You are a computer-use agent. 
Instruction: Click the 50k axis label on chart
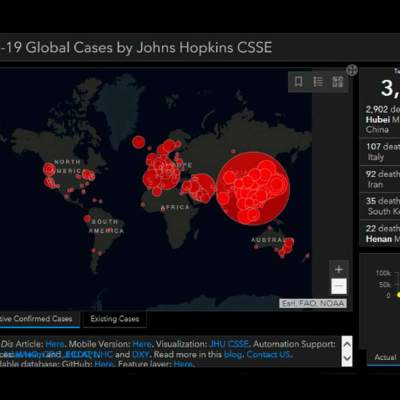click(384, 284)
